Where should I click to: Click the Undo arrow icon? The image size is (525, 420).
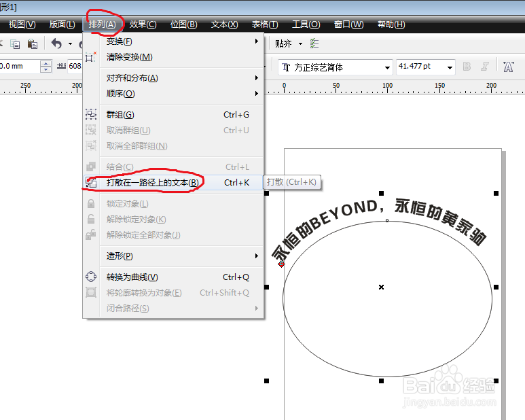pos(56,43)
